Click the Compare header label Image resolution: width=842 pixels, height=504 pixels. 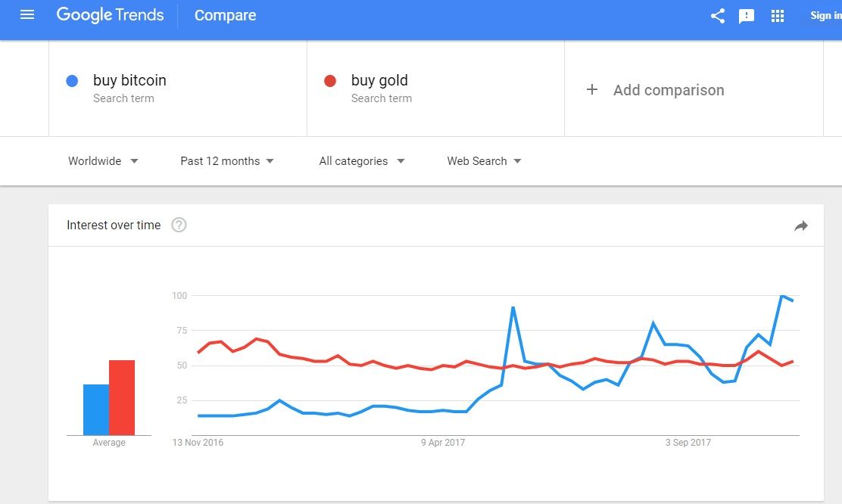(x=225, y=15)
